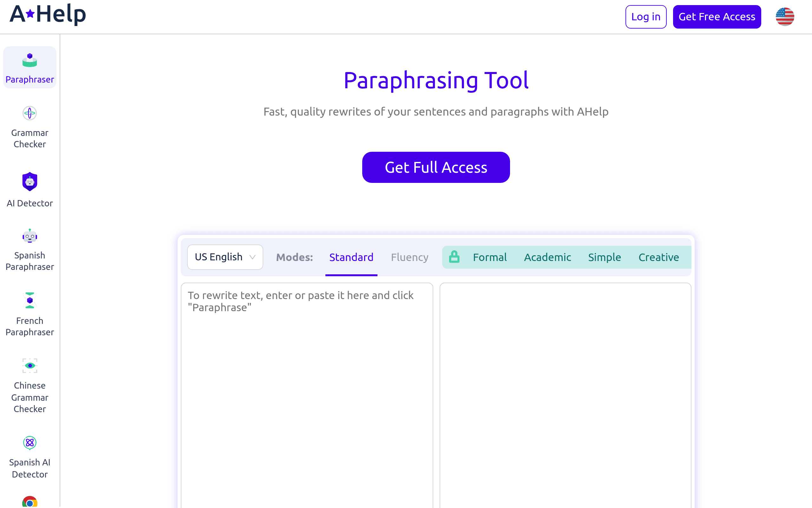812x508 pixels.
Task: Open the Chinese Grammar Checker eye icon
Action: click(29, 365)
